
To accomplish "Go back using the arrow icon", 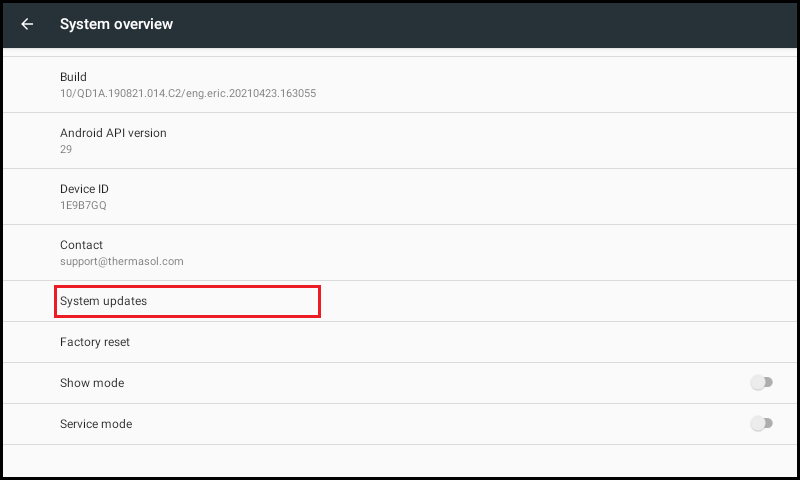I will [x=27, y=24].
